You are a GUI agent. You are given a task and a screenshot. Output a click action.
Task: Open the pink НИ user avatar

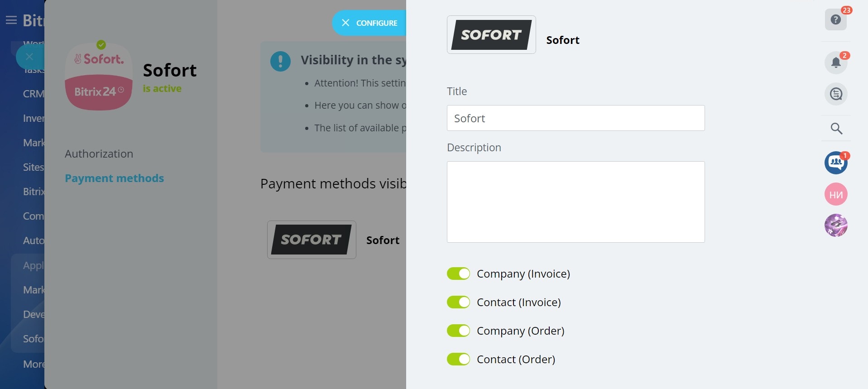pos(836,194)
